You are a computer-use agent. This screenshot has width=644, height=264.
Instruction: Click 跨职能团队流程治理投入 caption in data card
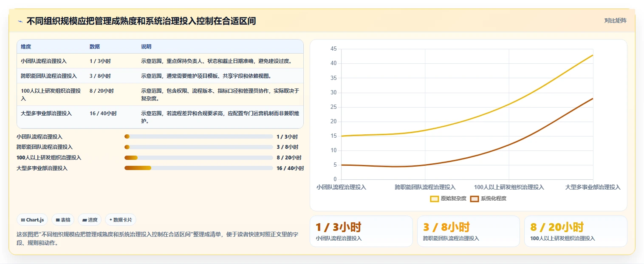tap(451, 238)
